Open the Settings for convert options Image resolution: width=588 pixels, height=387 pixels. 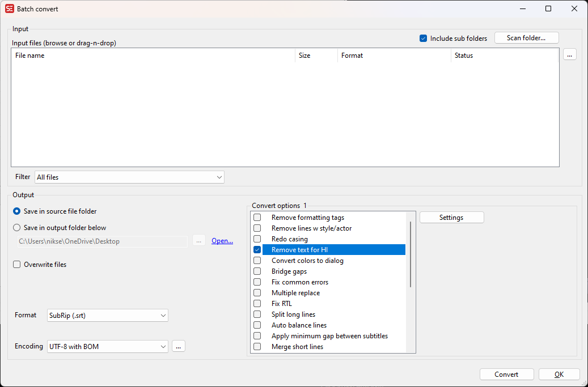(451, 217)
